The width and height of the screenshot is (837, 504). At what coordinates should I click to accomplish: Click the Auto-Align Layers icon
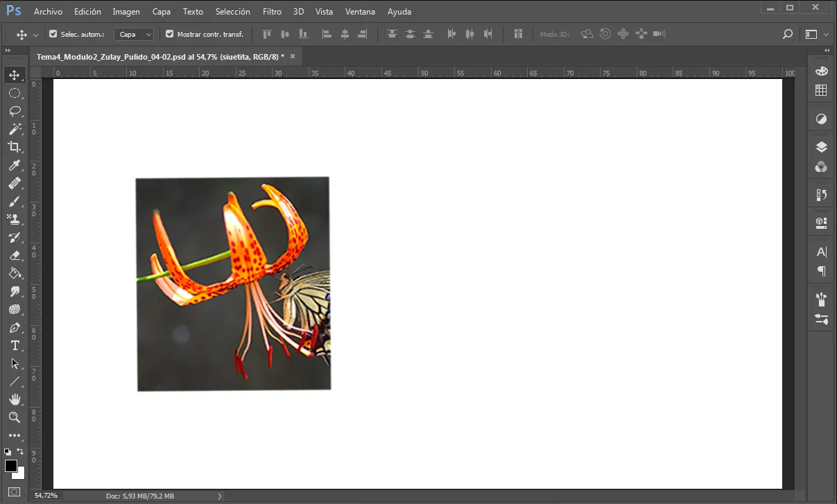[x=518, y=34]
